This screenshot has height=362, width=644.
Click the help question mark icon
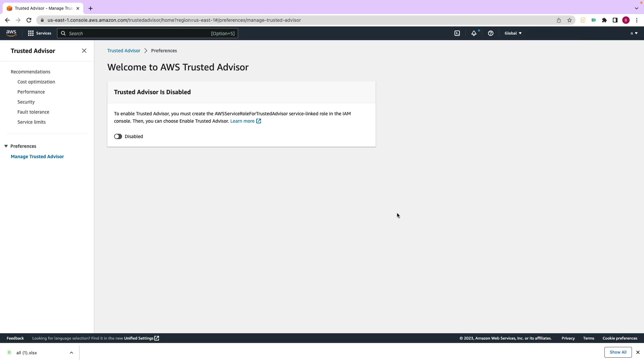click(x=491, y=33)
